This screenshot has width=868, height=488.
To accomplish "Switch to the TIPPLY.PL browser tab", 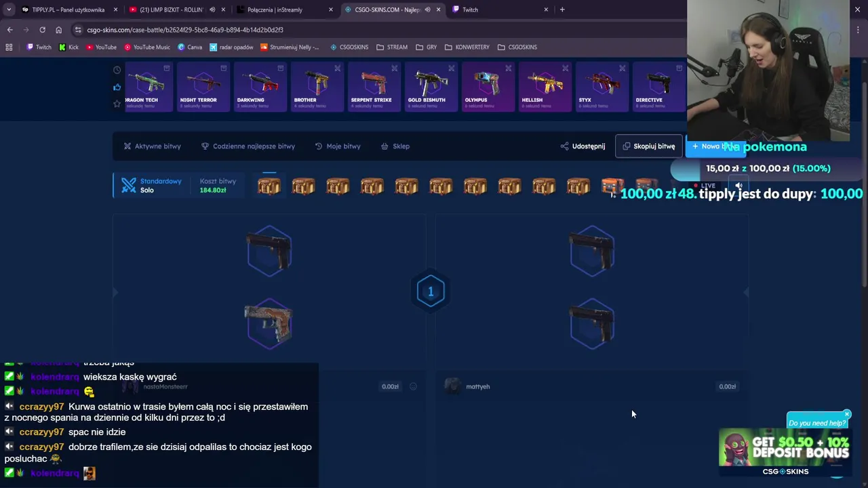I will 68,9.
